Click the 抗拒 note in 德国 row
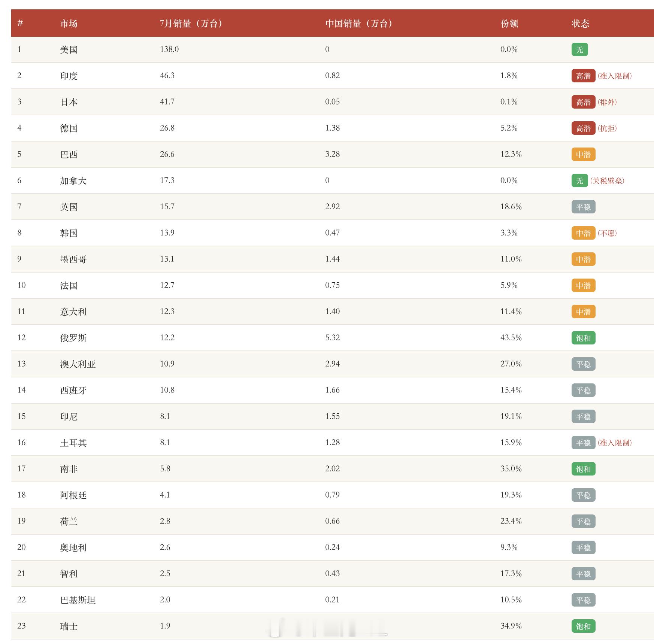The width and height of the screenshot is (654, 644). (607, 128)
